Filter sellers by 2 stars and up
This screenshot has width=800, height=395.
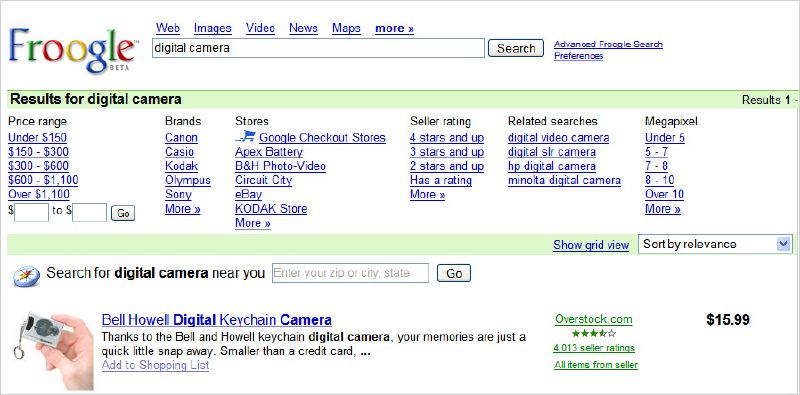coord(447,166)
